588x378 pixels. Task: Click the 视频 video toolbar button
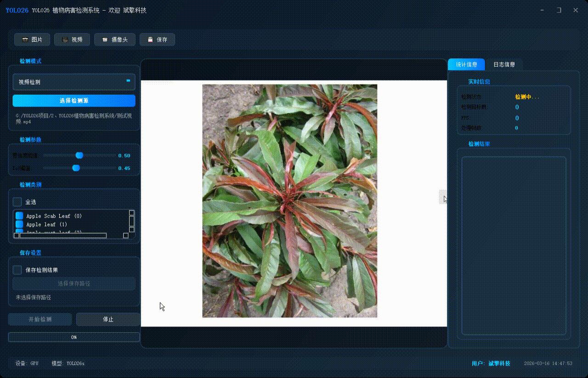[x=72, y=40]
